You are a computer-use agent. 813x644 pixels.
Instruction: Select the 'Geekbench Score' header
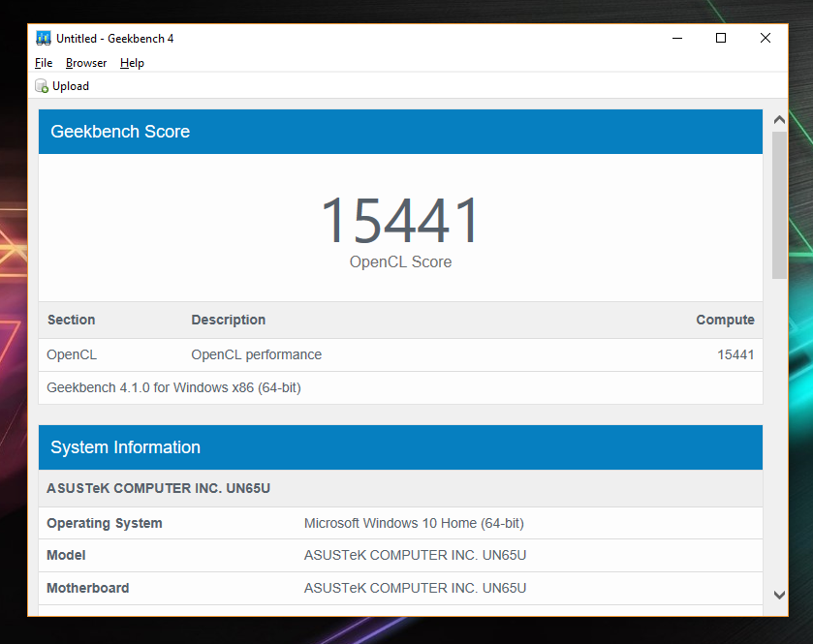120,132
